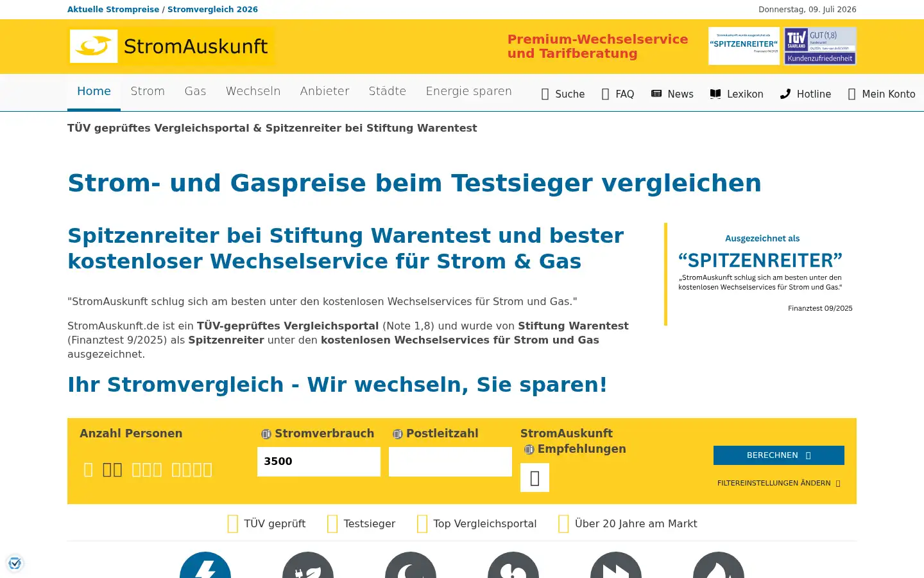Click Premium-Wechselservice und Tarifberatung link

pyautogui.click(x=597, y=46)
